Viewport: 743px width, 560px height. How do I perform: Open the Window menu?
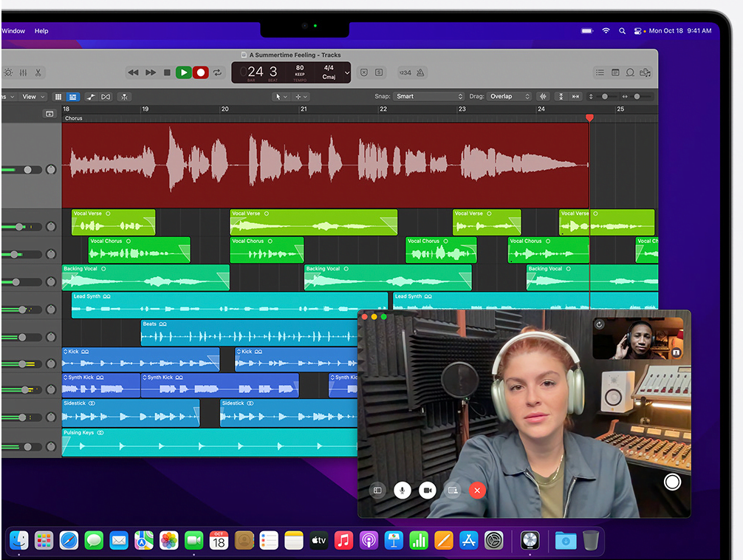pos(13,31)
